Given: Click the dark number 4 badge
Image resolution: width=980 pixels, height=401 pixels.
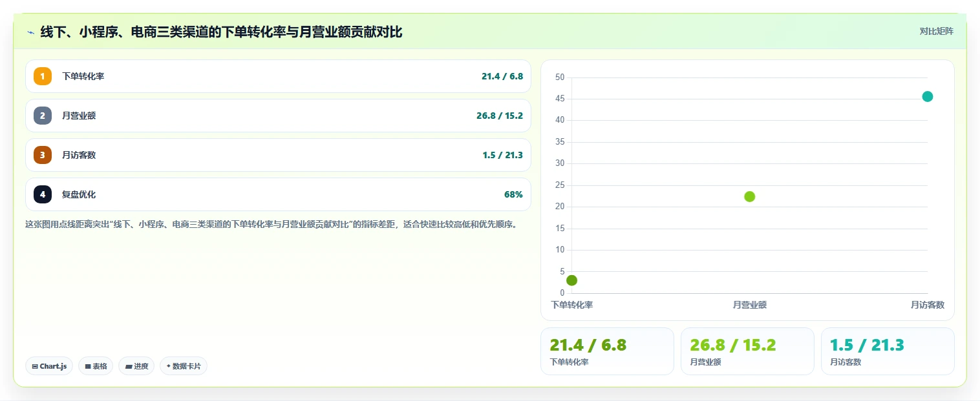Looking at the screenshot, I should tap(43, 194).
